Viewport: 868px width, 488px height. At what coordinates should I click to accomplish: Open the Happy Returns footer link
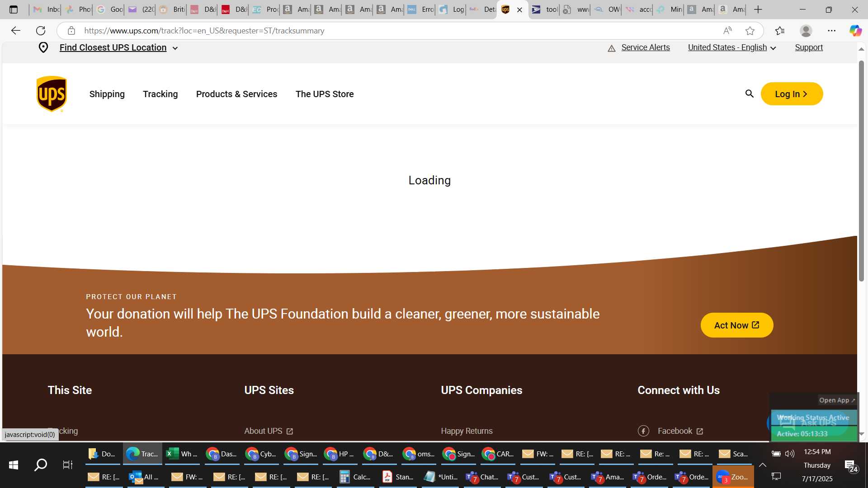tap(467, 431)
